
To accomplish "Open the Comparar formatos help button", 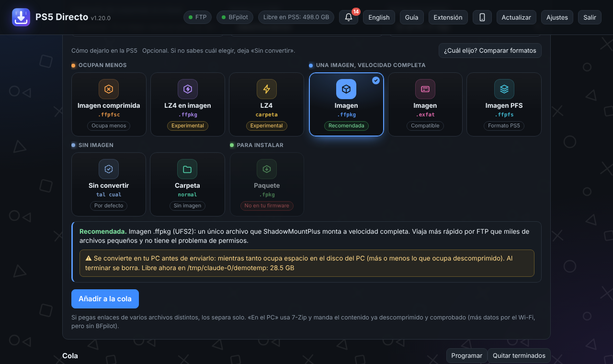I will click(x=490, y=50).
